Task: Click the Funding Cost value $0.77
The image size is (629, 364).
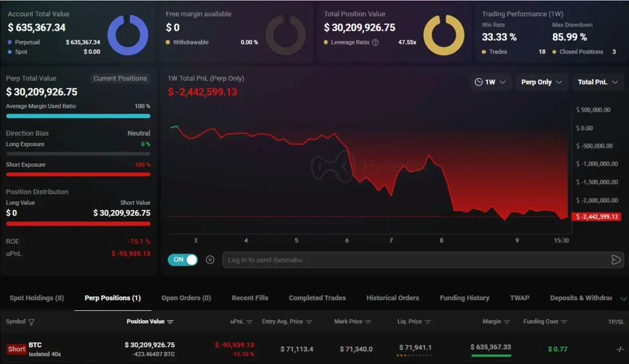Action: (x=558, y=349)
